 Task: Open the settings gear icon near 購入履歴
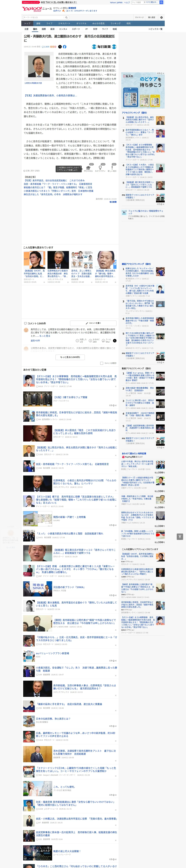[161, 18]
